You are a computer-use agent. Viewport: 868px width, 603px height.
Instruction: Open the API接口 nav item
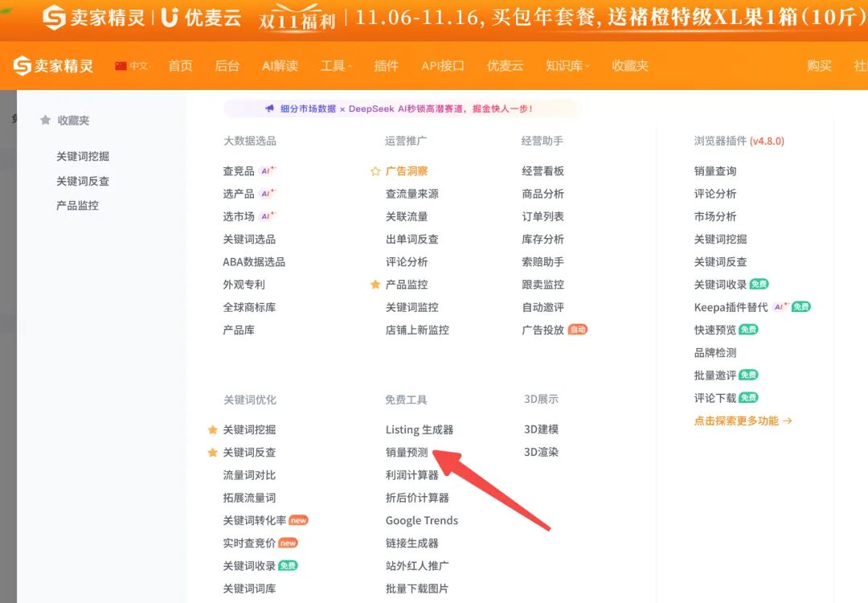click(443, 66)
